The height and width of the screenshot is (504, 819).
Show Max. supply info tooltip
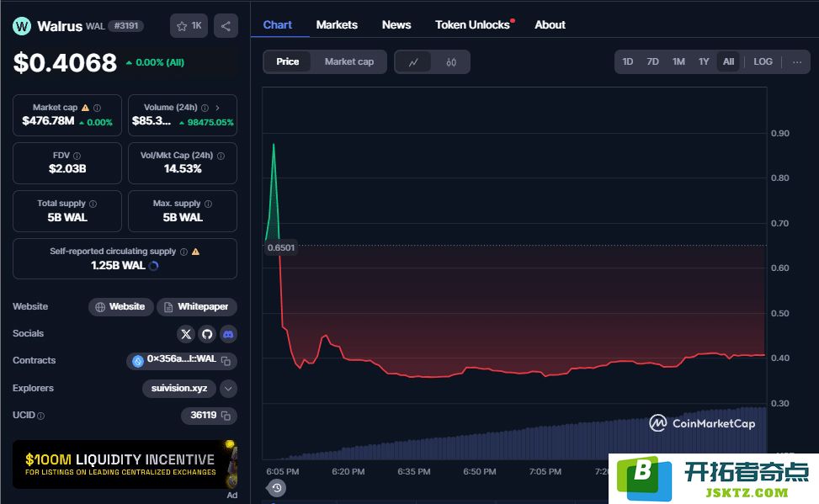point(209,204)
